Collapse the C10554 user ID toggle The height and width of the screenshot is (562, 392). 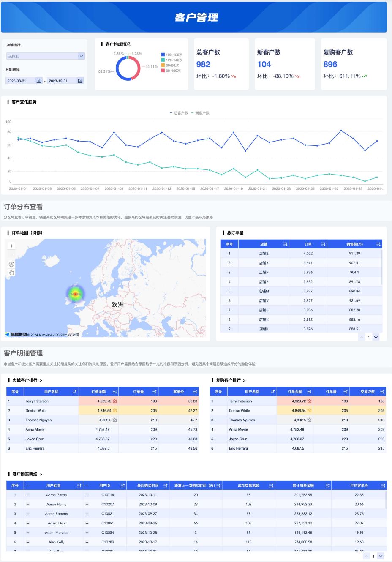[87, 532]
